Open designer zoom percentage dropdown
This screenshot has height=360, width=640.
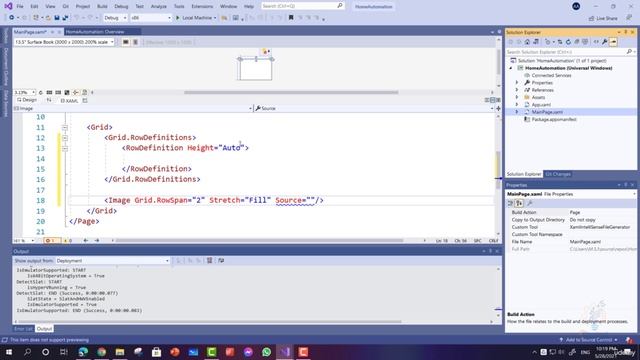tap(24, 93)
